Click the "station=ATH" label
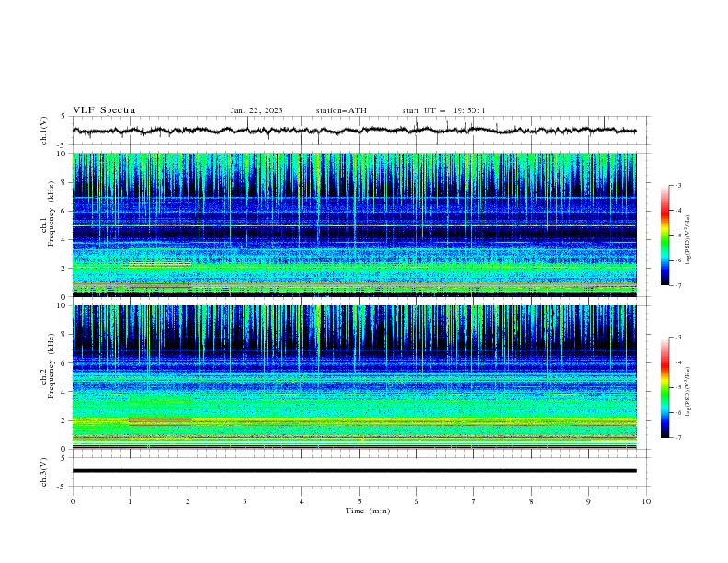Image resolution: width=728 pixels, height=563 pixels. (x=341, y=110)
